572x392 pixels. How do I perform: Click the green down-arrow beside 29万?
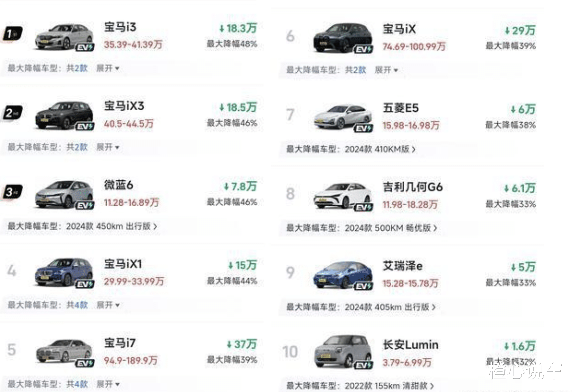[507, 31]
